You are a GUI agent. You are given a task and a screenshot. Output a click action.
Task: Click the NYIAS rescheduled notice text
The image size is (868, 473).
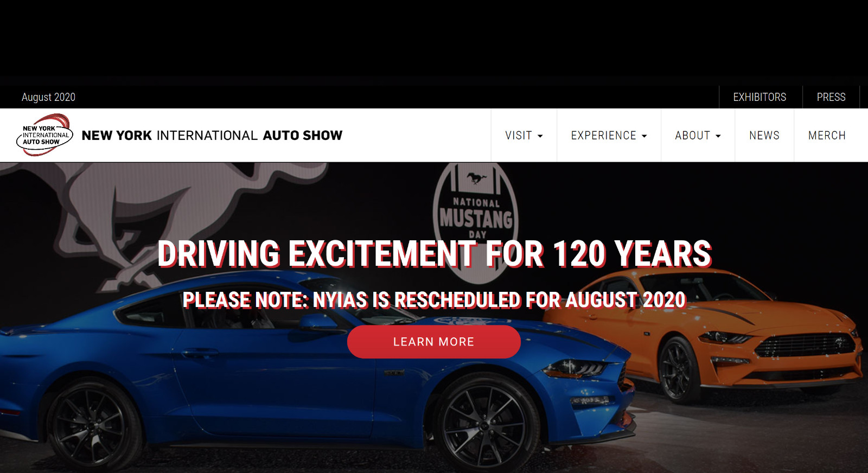[435, 300]
